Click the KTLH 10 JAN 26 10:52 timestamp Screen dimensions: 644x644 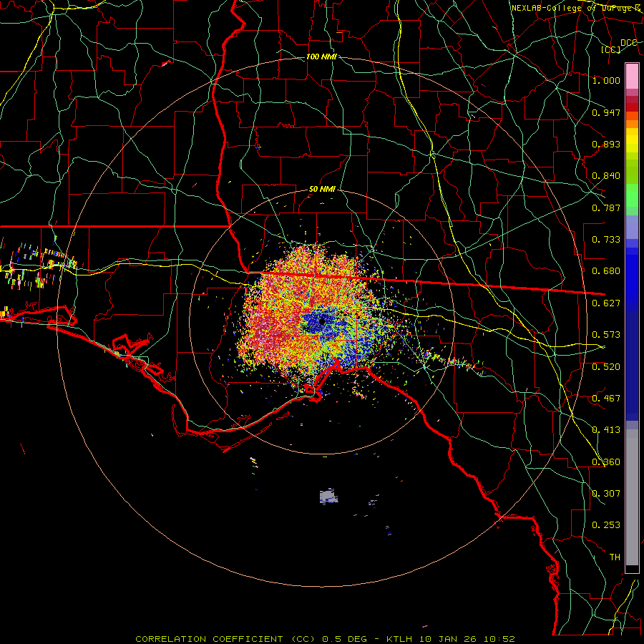coord(451,639)
